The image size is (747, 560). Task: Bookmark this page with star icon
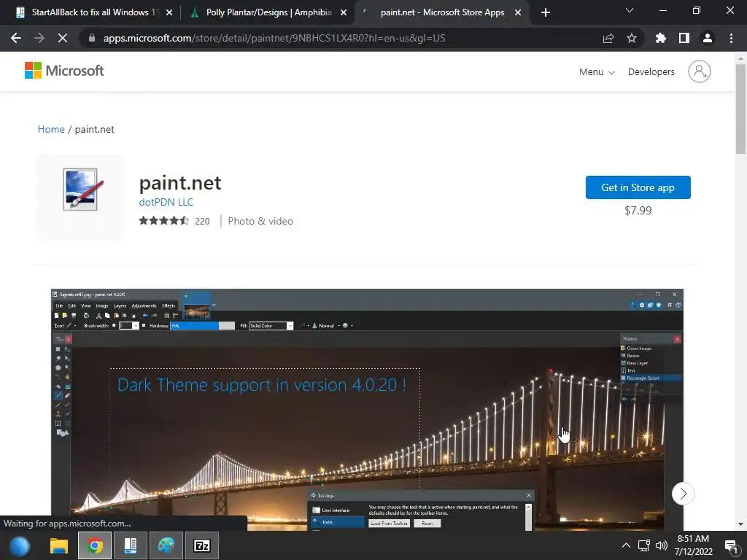(632, 38)
